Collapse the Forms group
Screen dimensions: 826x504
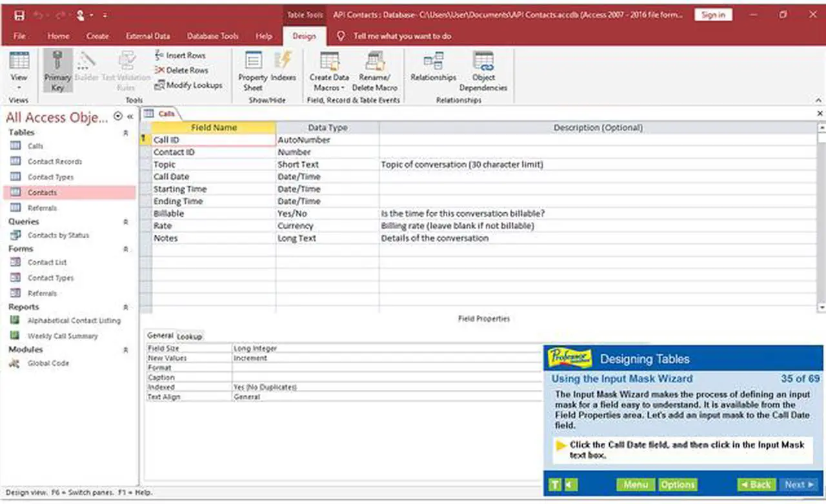tap(125, 248)
